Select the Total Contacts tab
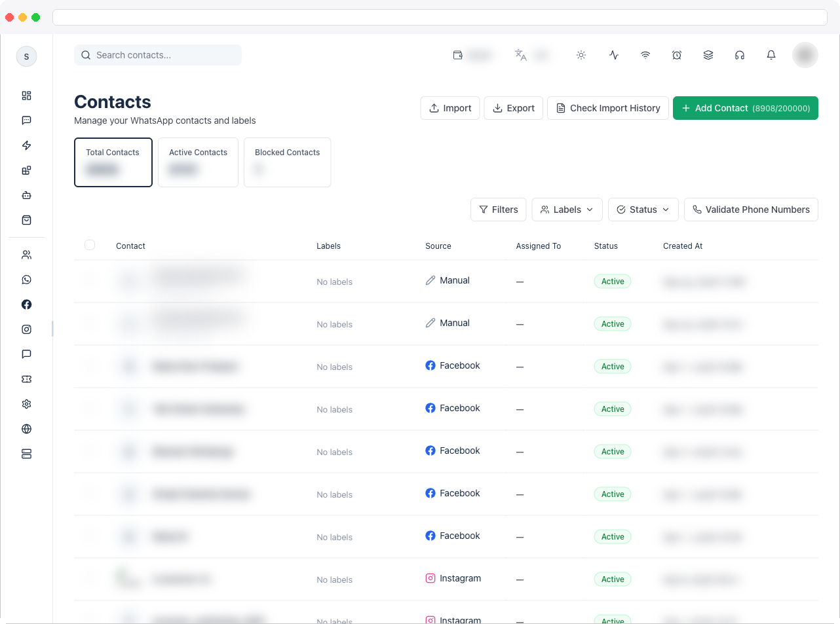Screen dimensions: 840x624 (x=113, y=162)
